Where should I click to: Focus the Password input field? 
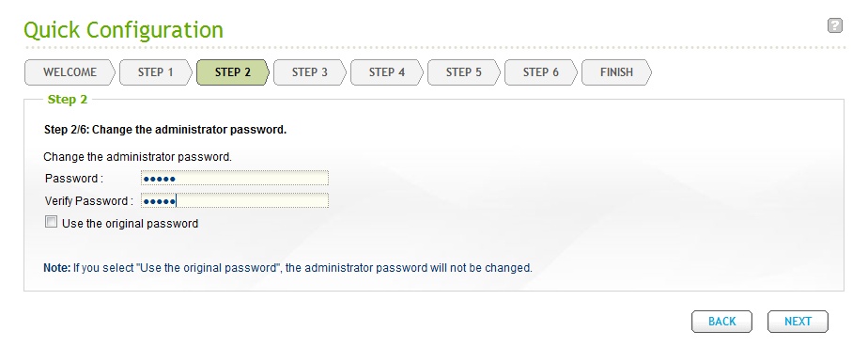(x=234, y=179)
